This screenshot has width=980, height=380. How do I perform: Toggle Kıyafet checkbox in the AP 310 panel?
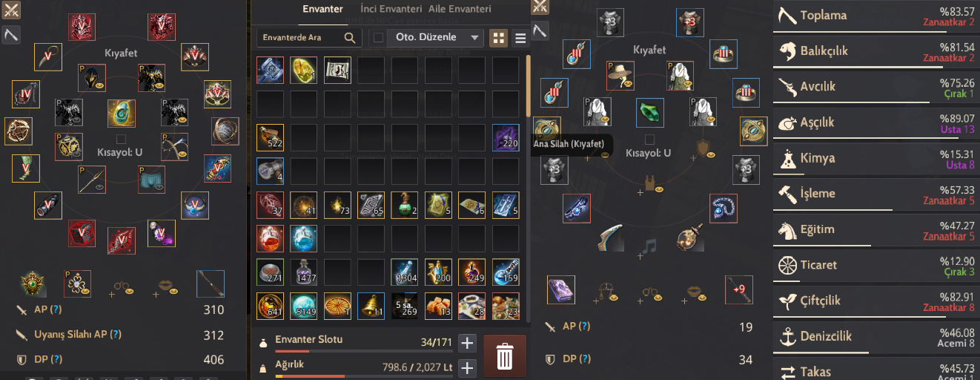(121, 139)
